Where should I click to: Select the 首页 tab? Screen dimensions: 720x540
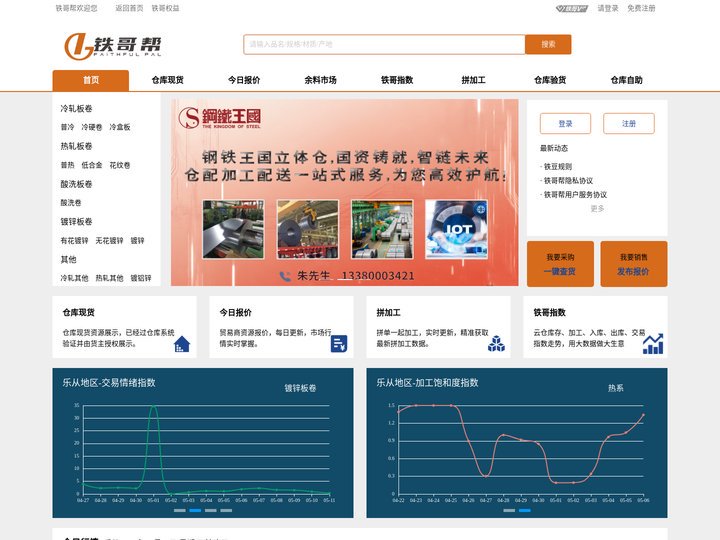[91, 80]
